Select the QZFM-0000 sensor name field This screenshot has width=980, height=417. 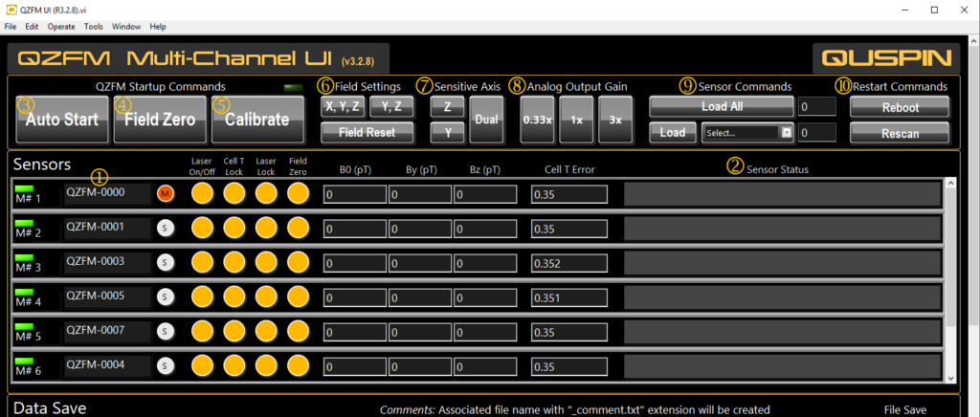click(107, 193)
